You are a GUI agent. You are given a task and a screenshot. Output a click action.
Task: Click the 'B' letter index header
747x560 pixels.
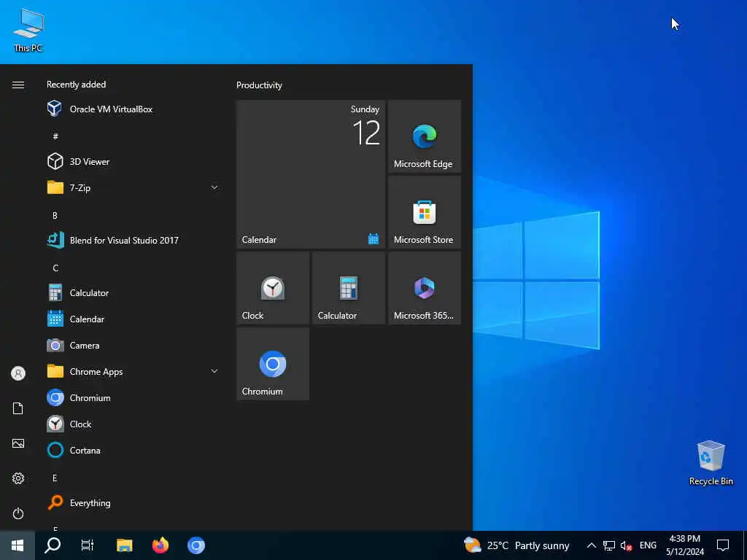55,215
